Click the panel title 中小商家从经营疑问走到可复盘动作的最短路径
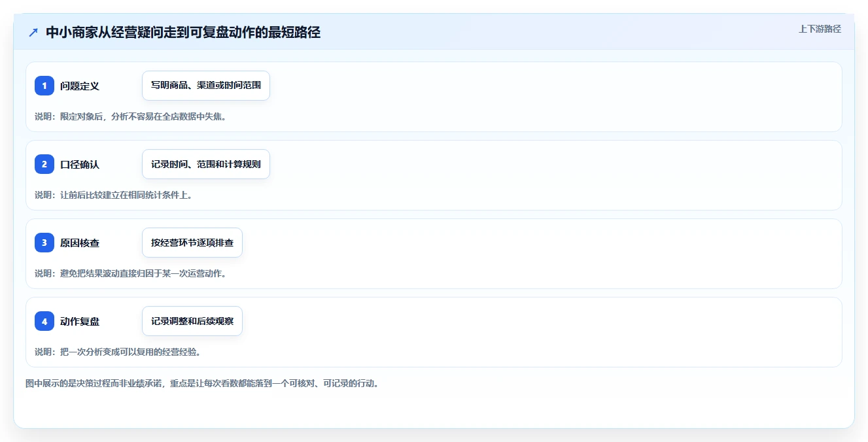The image size is (868, 442). (183, 33)
